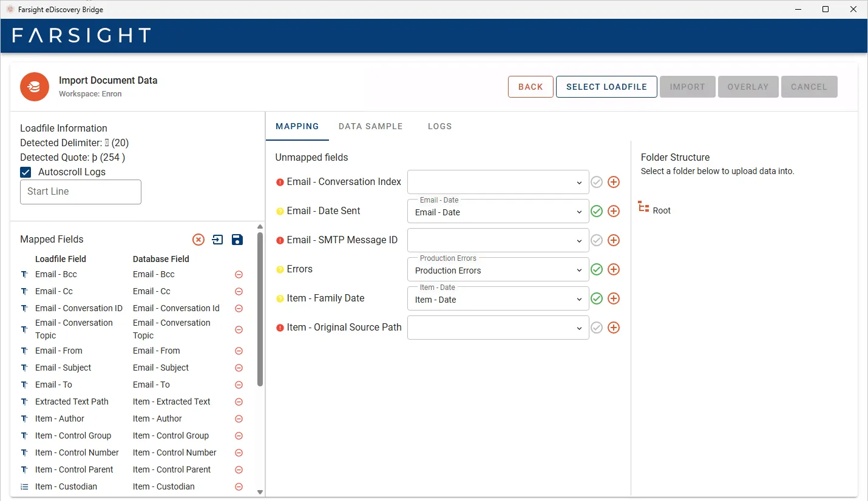Viewport: 868px width, 501px height.
Task: Expand the Email - Conversation Index dropdown
Action: pos(498,182)
